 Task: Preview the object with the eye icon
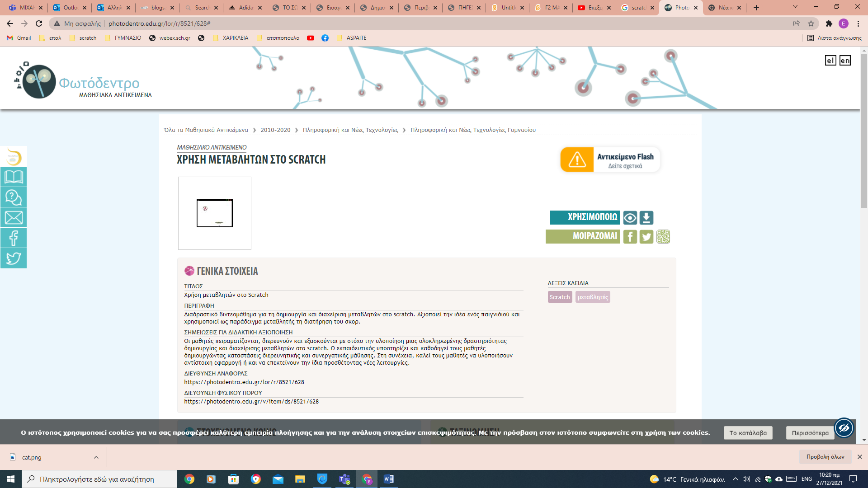point(630,218)
